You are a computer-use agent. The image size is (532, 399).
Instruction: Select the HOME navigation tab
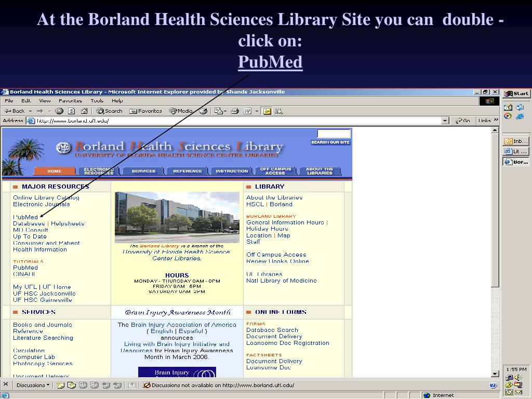(x=54, y=171)
